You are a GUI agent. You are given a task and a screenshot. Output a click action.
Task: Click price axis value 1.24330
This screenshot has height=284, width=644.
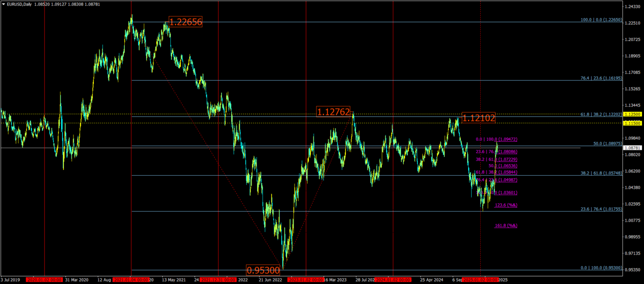coord(633,6)
